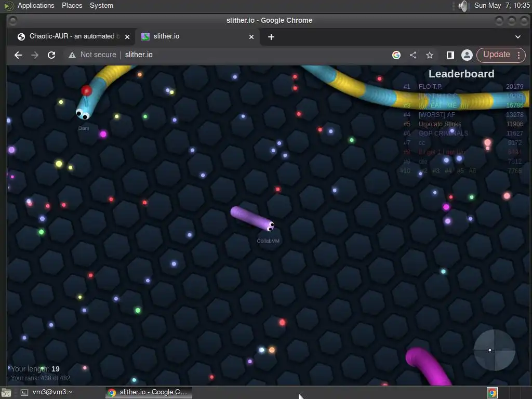Click the CollabVM name label
Image resolution: width=532 pixels, height=399 pixels.
pos(268,241)
